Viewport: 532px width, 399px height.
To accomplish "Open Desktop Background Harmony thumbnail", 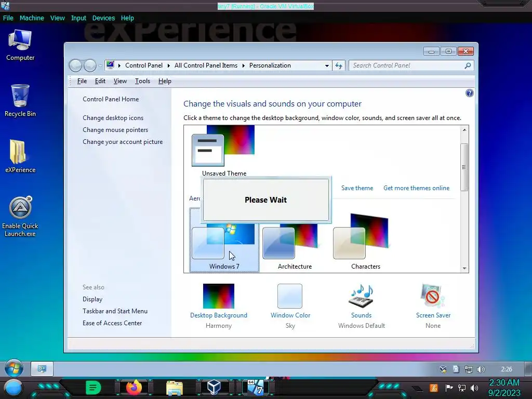I will (219, 296).
